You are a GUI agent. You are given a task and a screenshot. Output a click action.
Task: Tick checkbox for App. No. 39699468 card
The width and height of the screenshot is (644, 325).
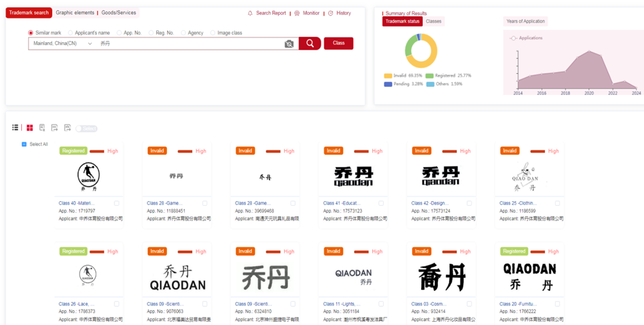293,203
